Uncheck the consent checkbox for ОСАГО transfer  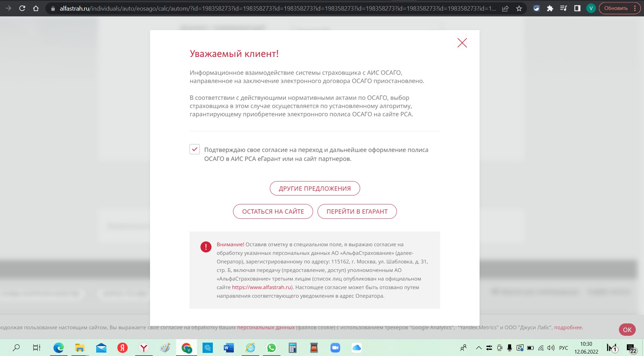pos(195,149)
